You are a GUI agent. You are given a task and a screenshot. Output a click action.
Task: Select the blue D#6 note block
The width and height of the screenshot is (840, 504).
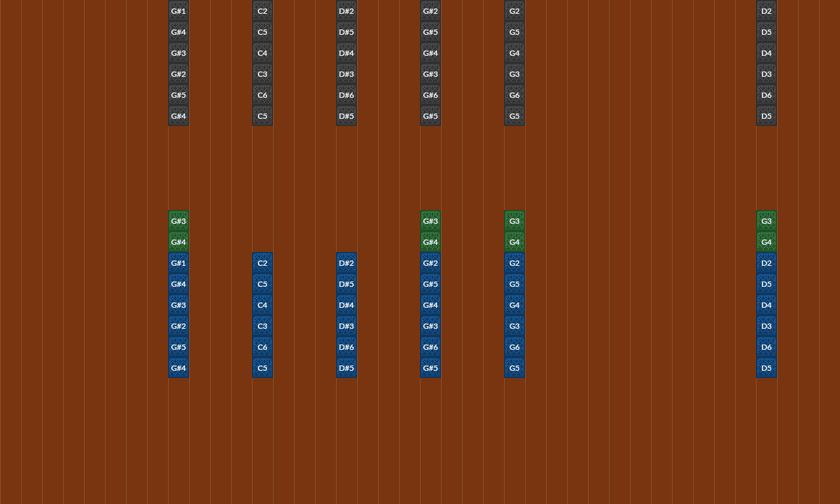(346, 347)
